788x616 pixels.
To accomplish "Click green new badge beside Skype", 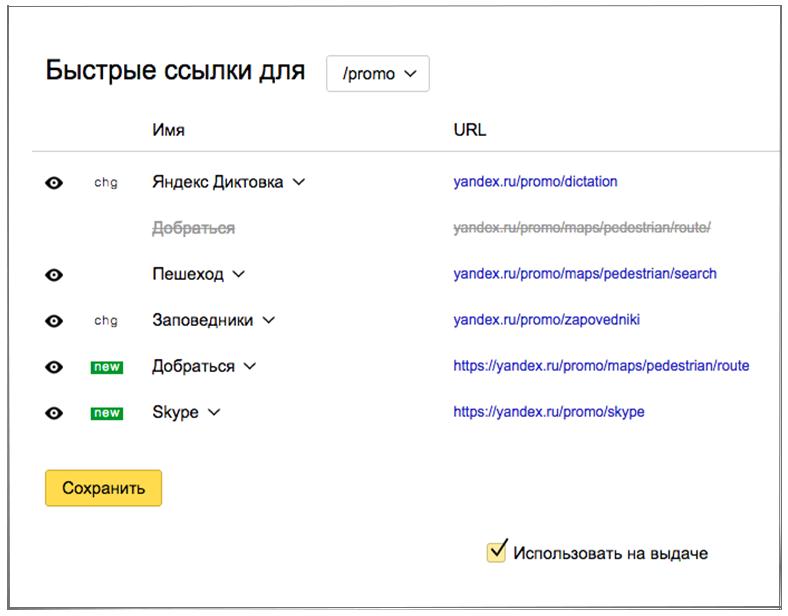I will (107, 414).
